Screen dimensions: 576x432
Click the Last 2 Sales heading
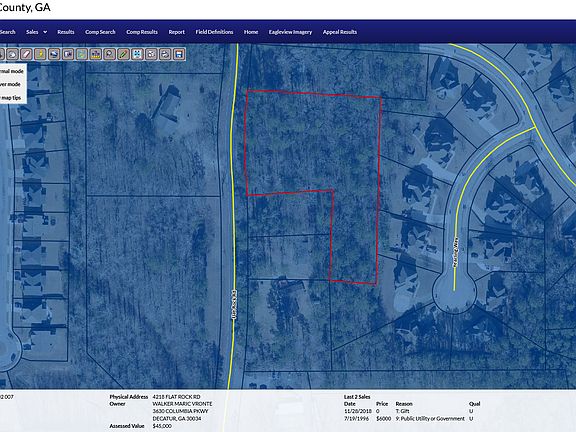coord(357,397)
